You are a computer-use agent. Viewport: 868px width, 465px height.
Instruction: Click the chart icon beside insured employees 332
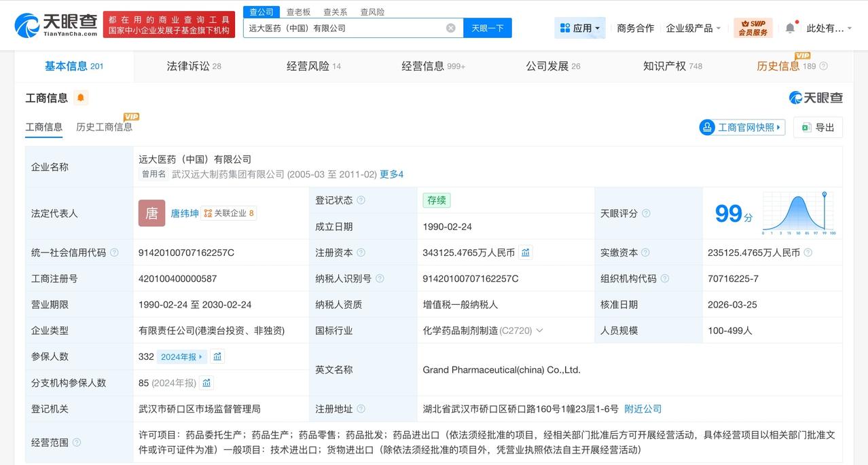(x=217, y=356)
